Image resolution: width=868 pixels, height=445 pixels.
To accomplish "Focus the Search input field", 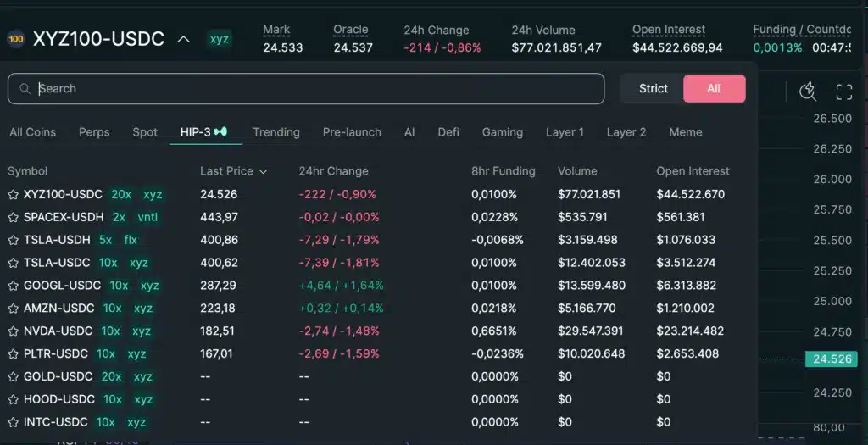I will (314, 89).
